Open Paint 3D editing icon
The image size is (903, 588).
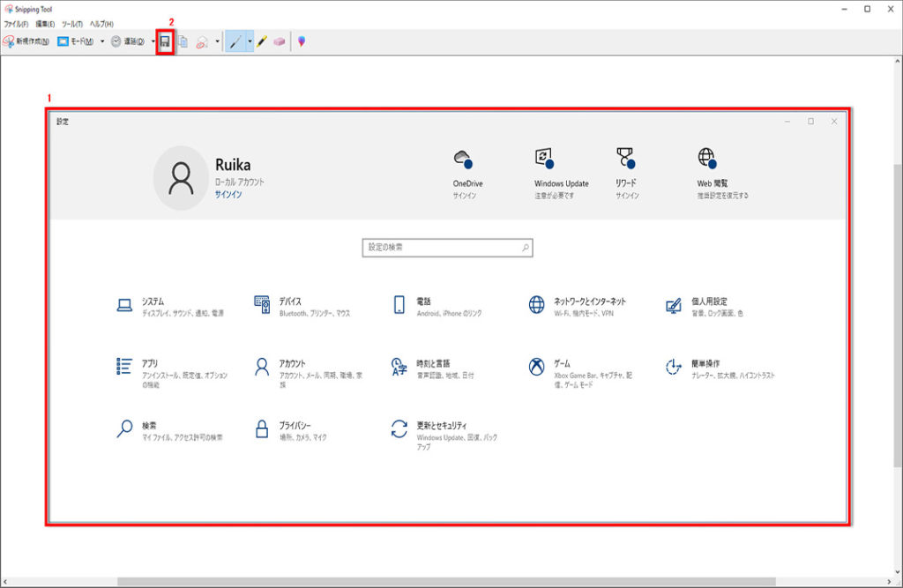click(x=302, y=41)
